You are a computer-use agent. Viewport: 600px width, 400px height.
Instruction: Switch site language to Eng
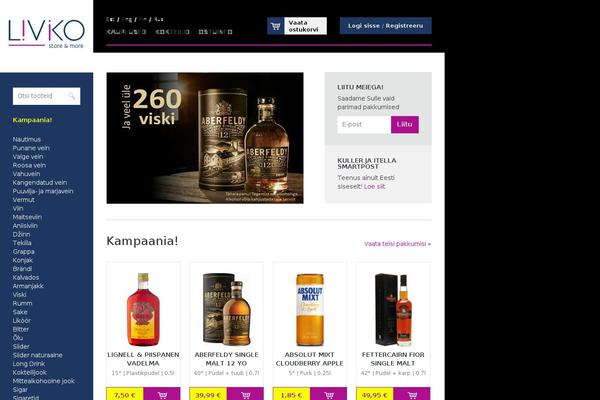(x=127, y=19)
